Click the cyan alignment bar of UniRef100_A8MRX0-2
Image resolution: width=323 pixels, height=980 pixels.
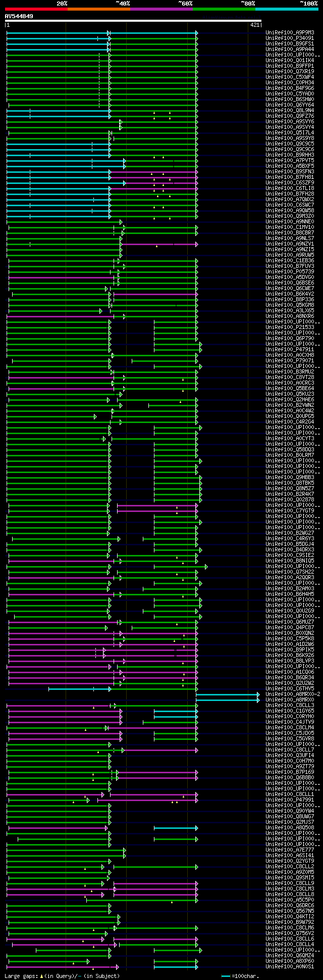(228, 694)
